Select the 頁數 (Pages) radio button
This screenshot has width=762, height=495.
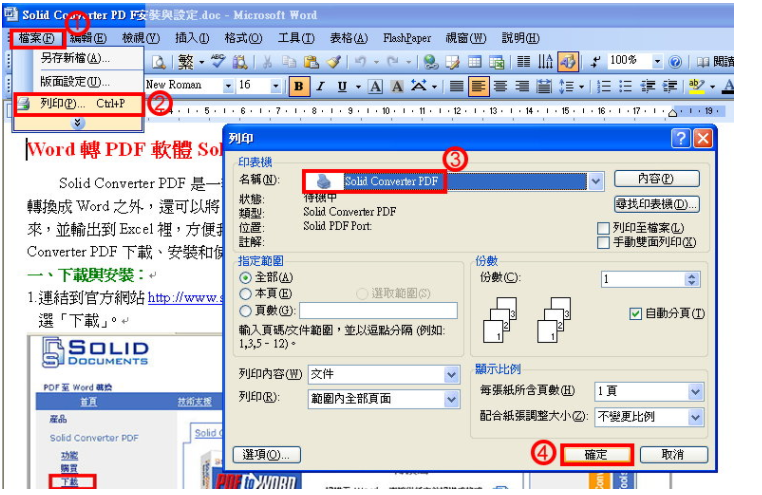(245, 310)
